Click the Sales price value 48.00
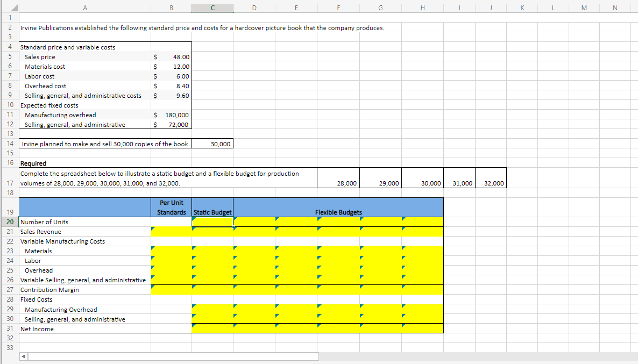Screen dimensions: 638x364 tap(171, 57)
